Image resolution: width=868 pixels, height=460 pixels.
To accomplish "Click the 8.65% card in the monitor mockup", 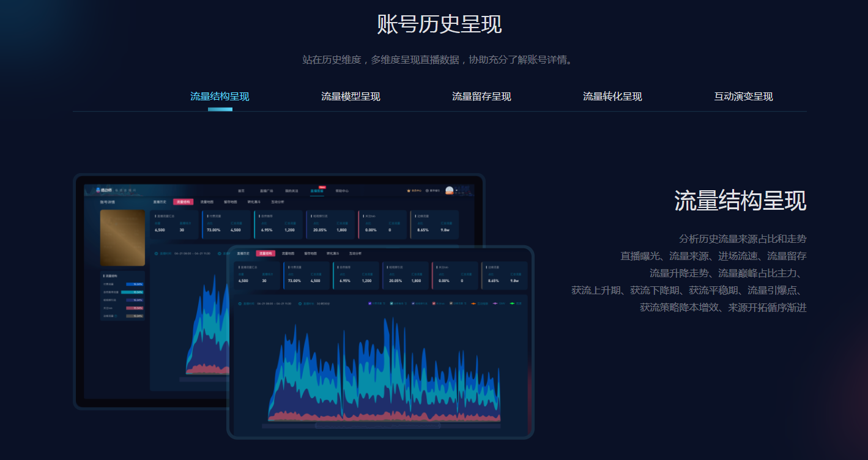I will [x=434, y=224].
